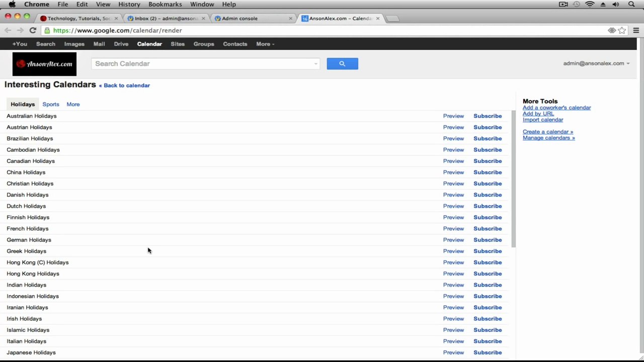Go back with the browser back arrow
644x362 pixels.
[x=8, y=30]
